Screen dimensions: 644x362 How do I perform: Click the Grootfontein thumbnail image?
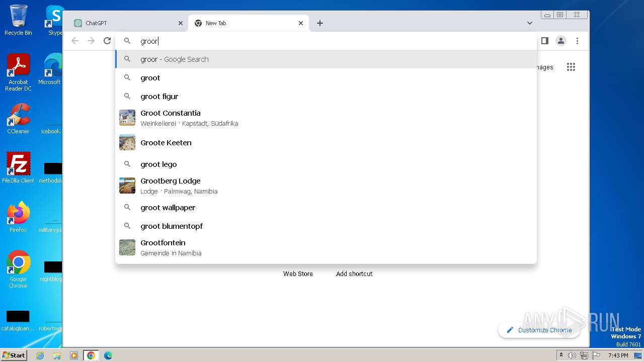pyautogui.click(x=127, y=247)
